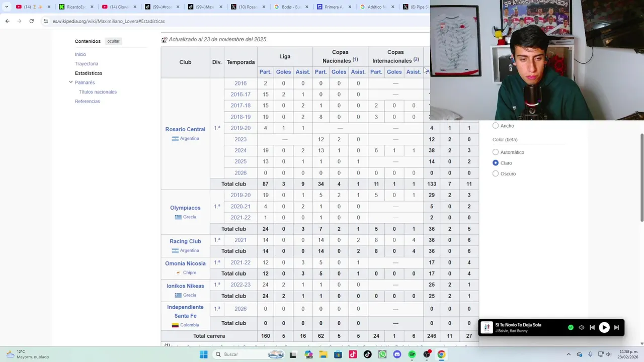This screenshot has width=644, height=362.
Task: Jump to Títulos nacionales subsection
Action: [98, 92]
